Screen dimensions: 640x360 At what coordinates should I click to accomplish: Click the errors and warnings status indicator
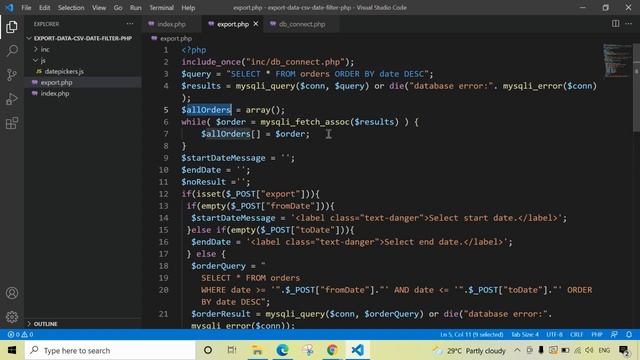[x=20, y=335]
